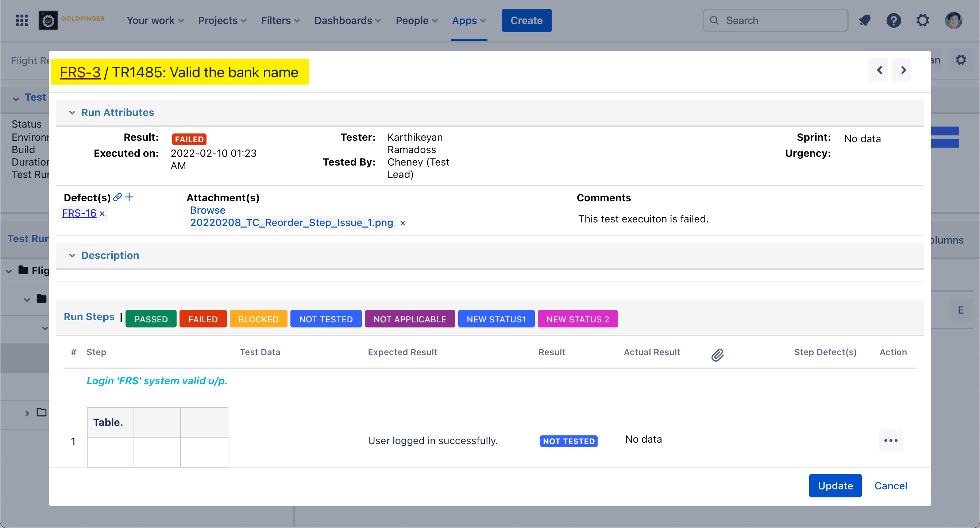Open the Jira app switcher grid
Image resolution: width=980 pixels, height=528 pixels.
(x=22, y=20)
